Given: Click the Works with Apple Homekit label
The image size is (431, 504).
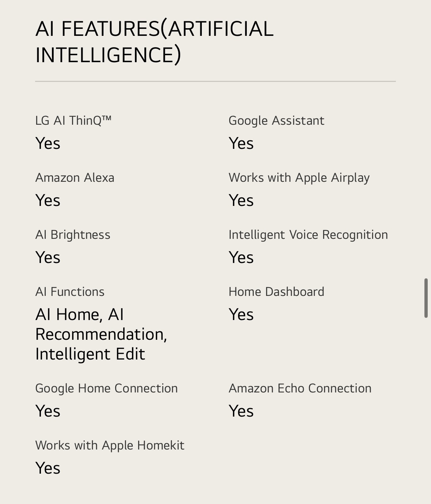Looking at the screenshot, I should click(x=110, y=445).
